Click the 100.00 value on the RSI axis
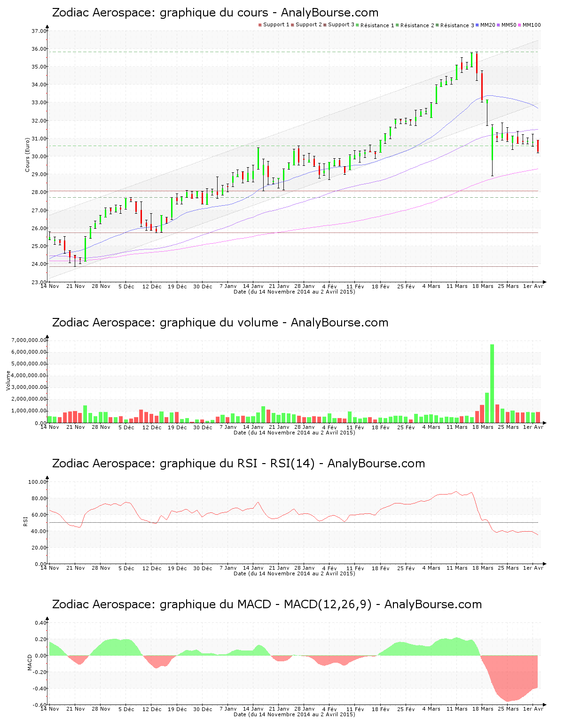This screenshot has width=564, height=728. click(37, 482)
